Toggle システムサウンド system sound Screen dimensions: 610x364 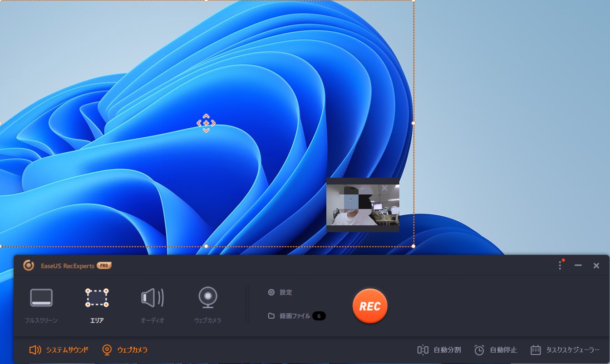[x=59, y=350]
